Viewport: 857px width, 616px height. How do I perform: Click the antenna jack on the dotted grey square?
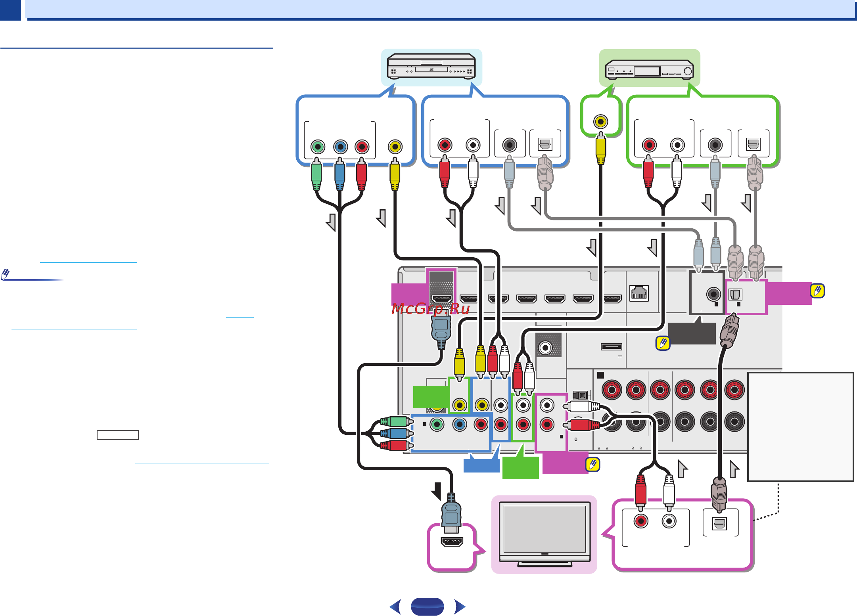(x=546, y=348)
